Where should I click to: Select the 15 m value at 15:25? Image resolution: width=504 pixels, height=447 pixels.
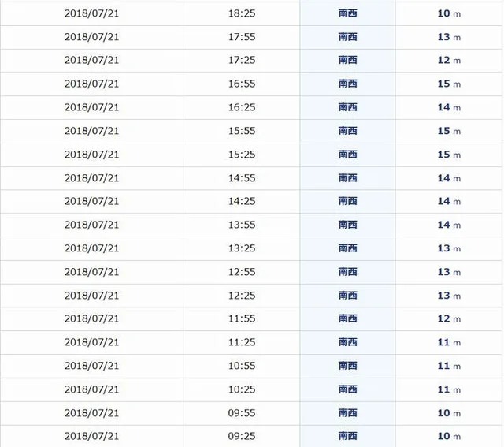point(449,155)
